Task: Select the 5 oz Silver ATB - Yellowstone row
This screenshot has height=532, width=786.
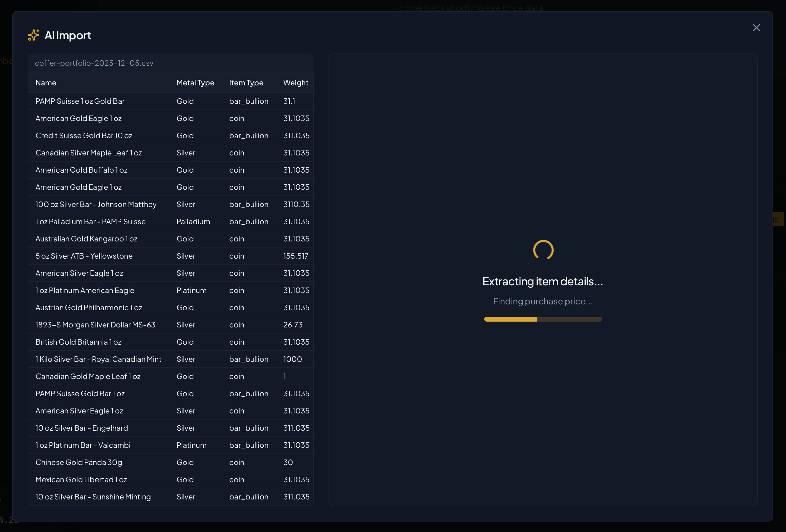Action: click(135, 256)
